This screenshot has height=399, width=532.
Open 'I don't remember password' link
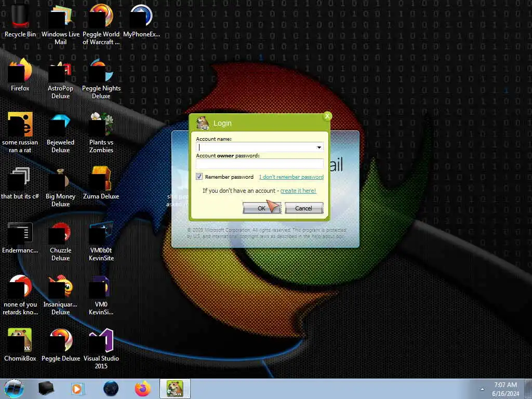tap(291, 177)
